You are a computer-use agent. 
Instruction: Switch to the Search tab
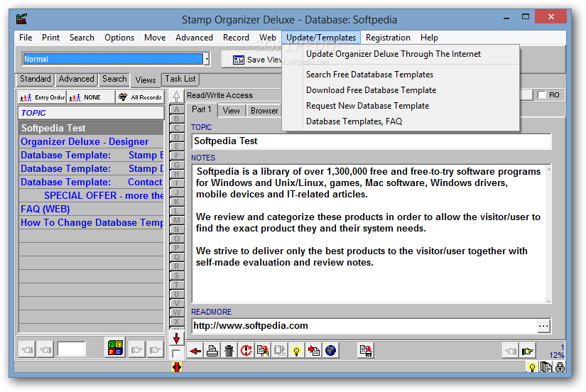(114, 79)
